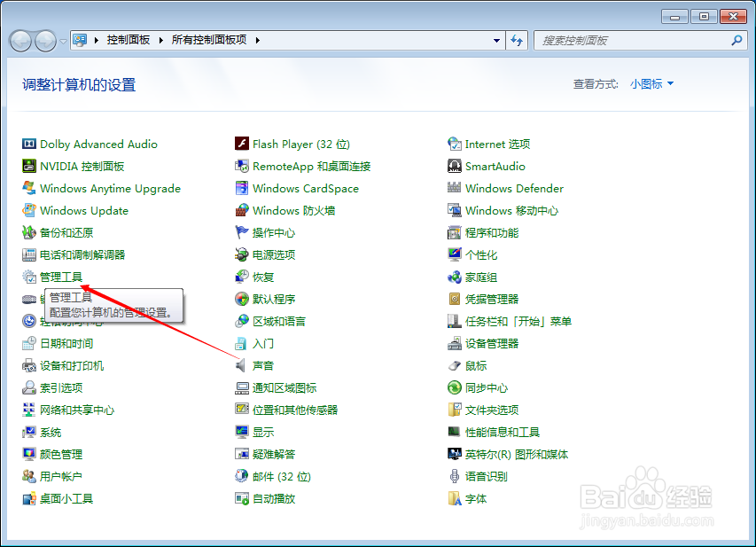Open 程序和功能 link
The image size is (756, 547).
tap(491, 233)
